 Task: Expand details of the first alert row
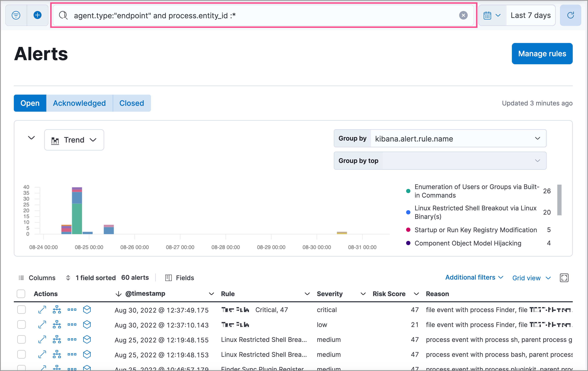point(42,310)
